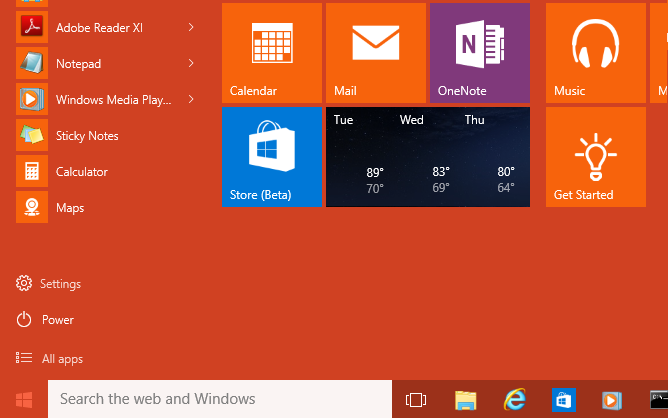Open the Get Started tile
Viewport: 668px width, 418px height.
click(x=596, y=157)
